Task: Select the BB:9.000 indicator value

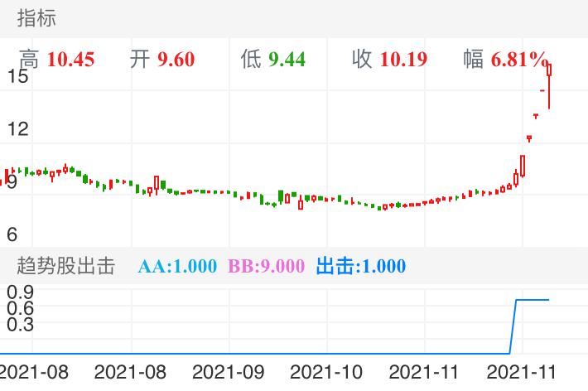Action: [266, 266]
